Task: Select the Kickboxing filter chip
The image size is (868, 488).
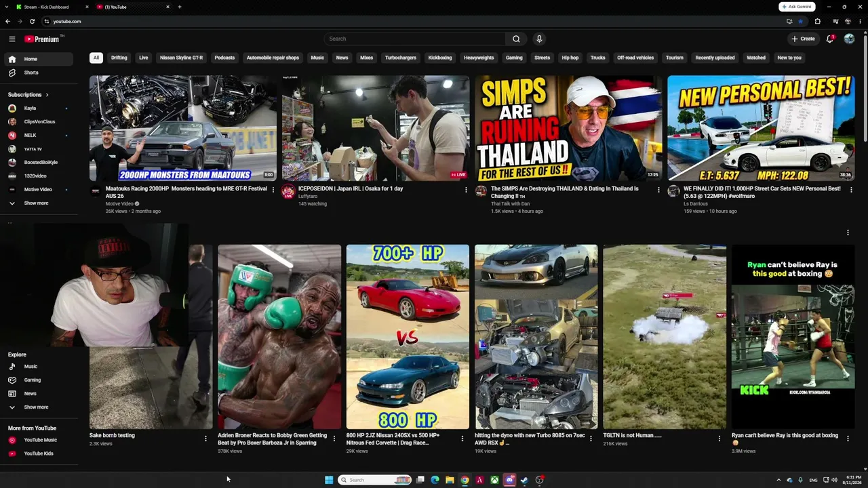Action: 440,58
